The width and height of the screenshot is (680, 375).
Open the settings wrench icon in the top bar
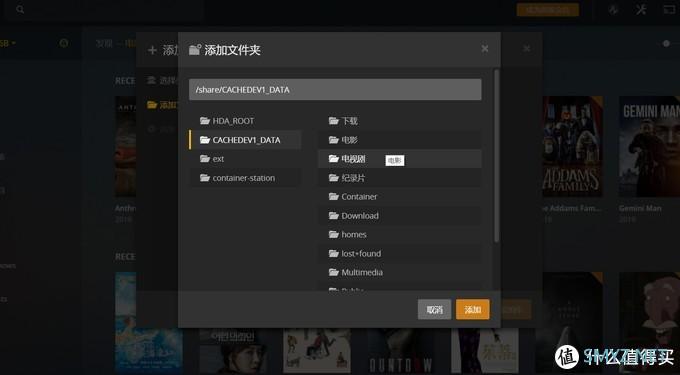coord(641,10)
